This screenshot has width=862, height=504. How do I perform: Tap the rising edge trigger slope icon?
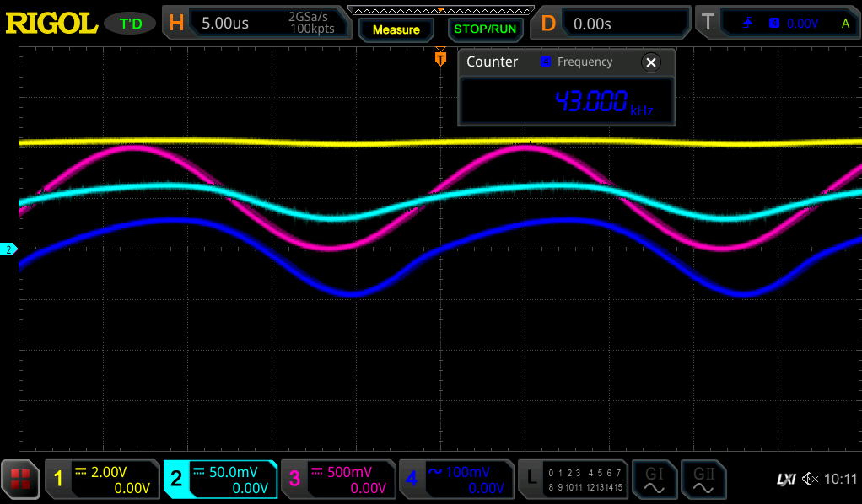[x=747, y=23]
